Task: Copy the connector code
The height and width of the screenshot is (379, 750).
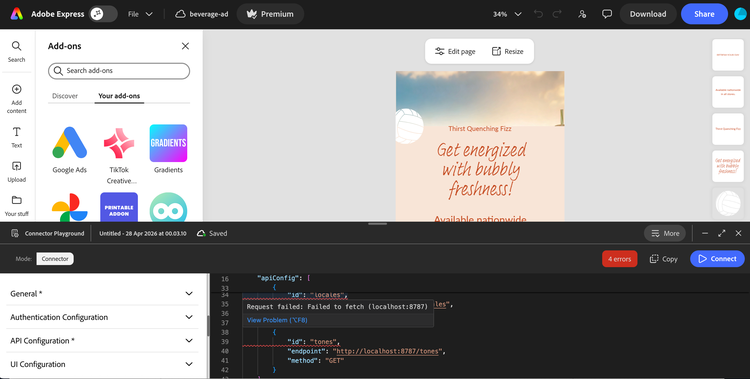Action: click(x=663, y=259)
